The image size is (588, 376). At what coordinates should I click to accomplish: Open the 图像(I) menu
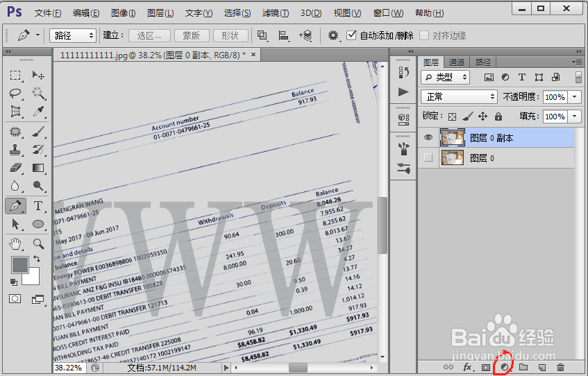[123, 13]
